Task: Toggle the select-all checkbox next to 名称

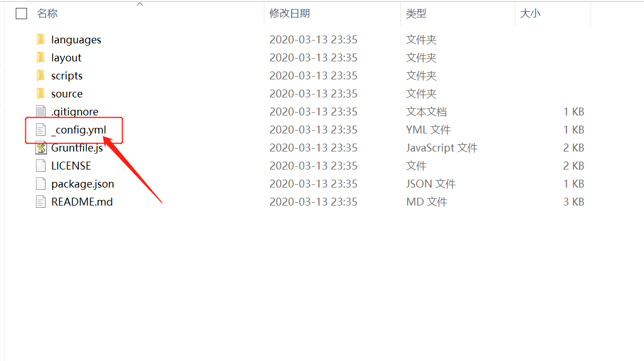Action: coord(21,14)
